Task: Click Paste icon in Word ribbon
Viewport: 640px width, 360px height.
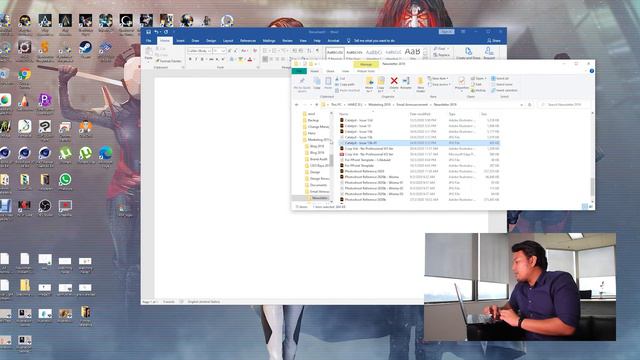Action: [149, 52]
